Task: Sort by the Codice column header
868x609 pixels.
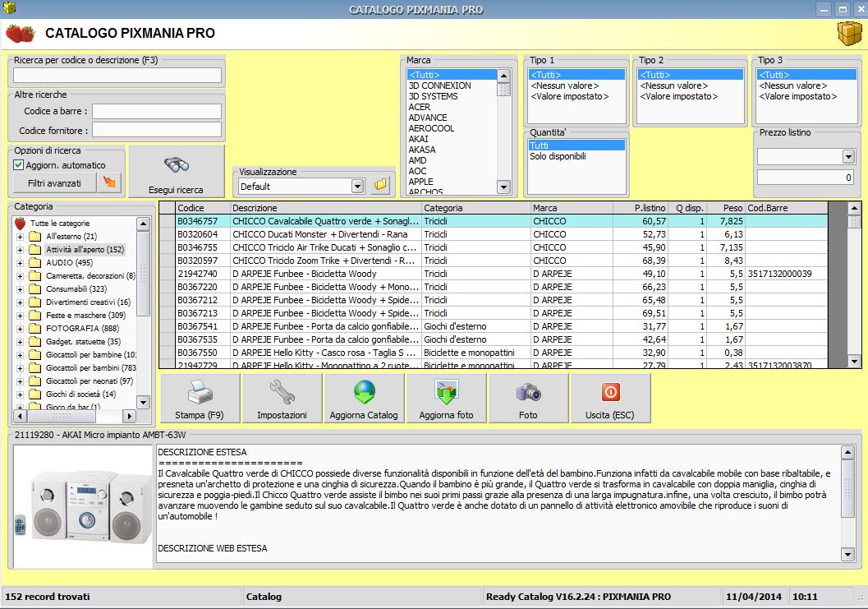Action: [203, 208]
